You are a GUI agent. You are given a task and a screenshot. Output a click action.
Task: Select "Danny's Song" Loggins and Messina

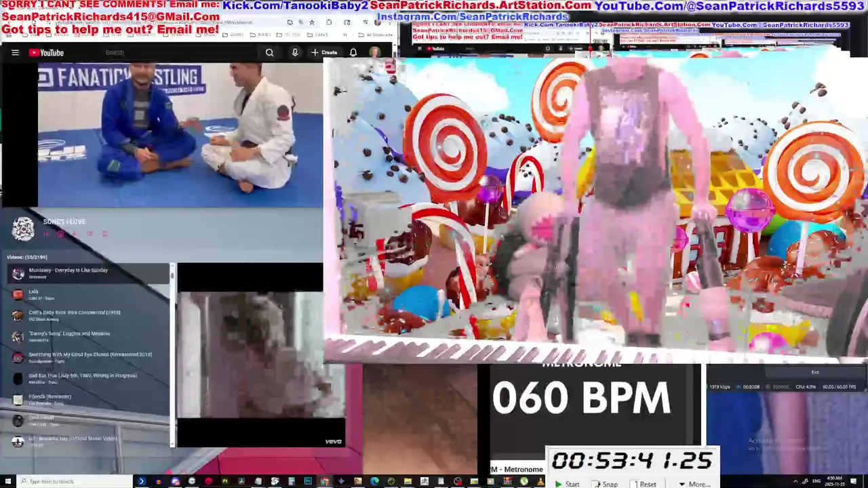(x=88, y=336)
